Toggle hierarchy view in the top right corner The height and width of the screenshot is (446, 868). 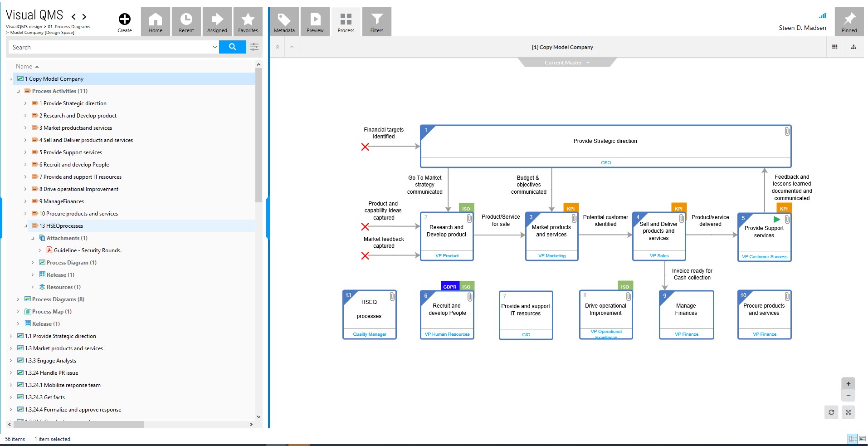click(x=854, y=47)
